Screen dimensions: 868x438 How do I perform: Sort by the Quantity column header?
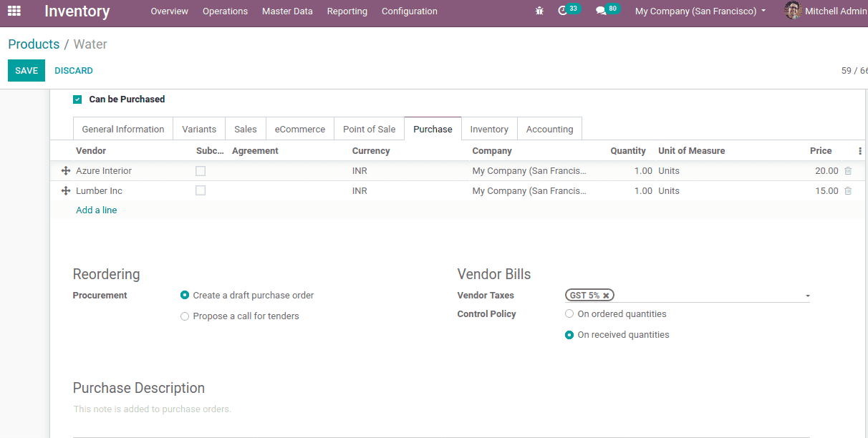coord(628,151)
